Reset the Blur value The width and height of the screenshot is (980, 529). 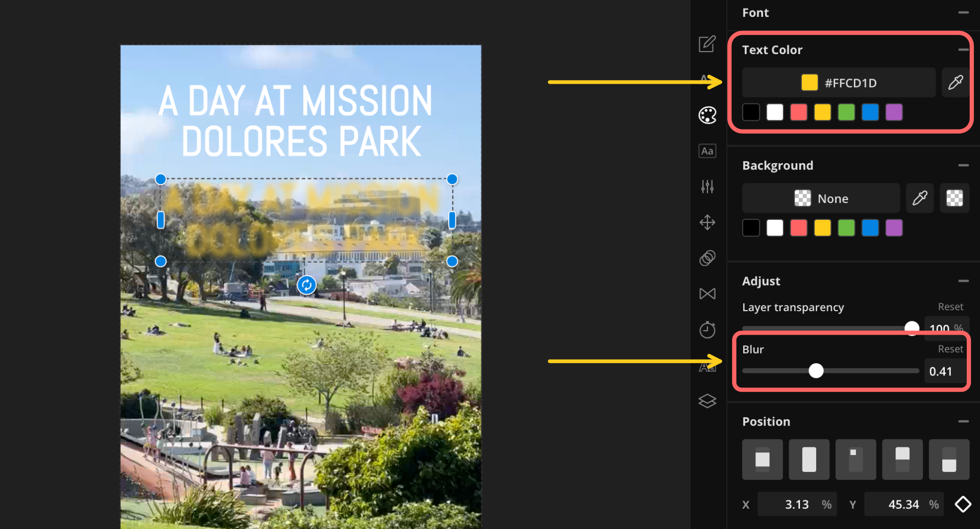pos(950,349)
